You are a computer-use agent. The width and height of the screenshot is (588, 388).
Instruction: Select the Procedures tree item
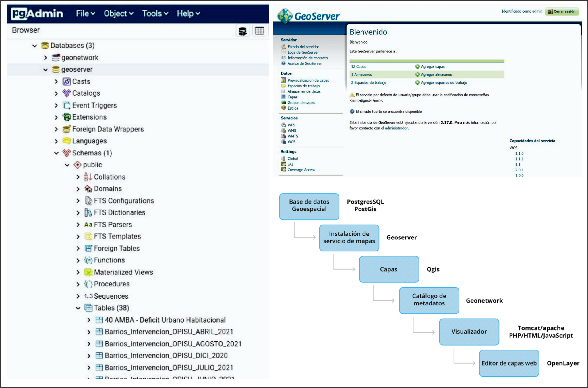[112, 284]
